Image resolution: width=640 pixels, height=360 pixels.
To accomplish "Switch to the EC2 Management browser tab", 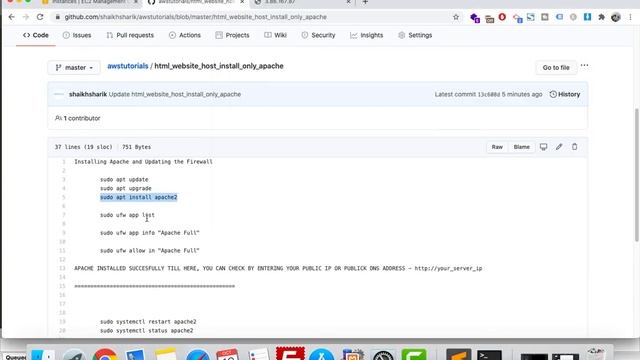I will click(x=90, y=2).
